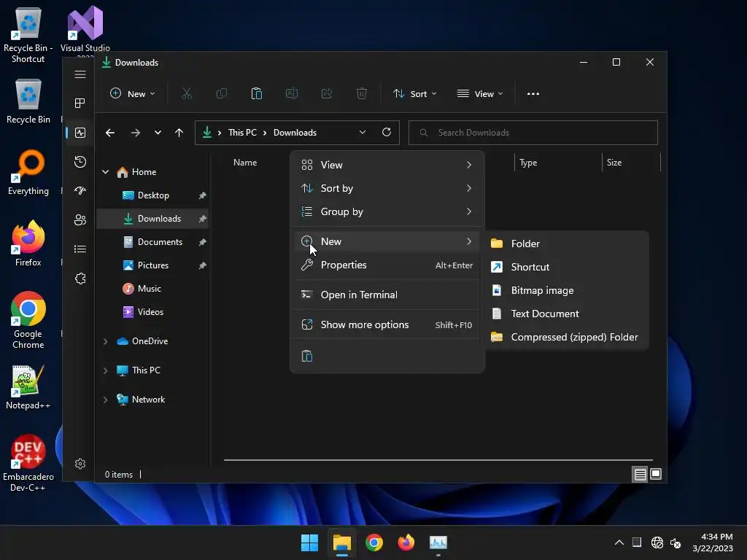Create a Compressed (zipped) Folder

[567, 337]
